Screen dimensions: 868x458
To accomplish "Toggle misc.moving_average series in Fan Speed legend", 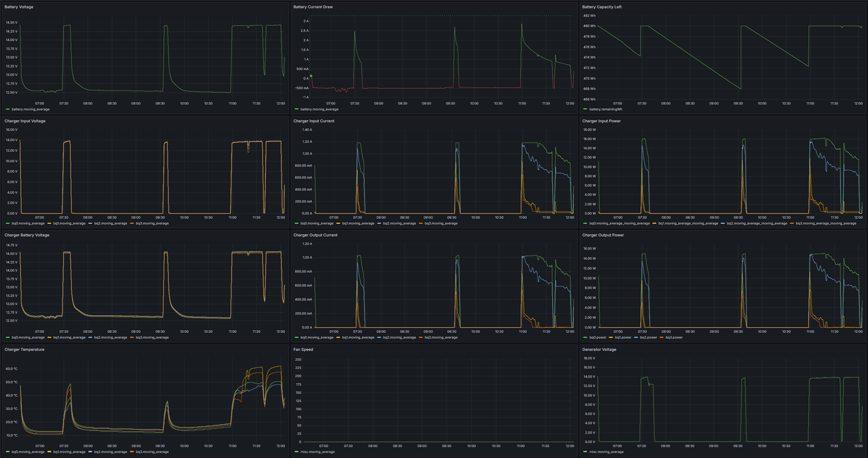I will click(317, 452).
